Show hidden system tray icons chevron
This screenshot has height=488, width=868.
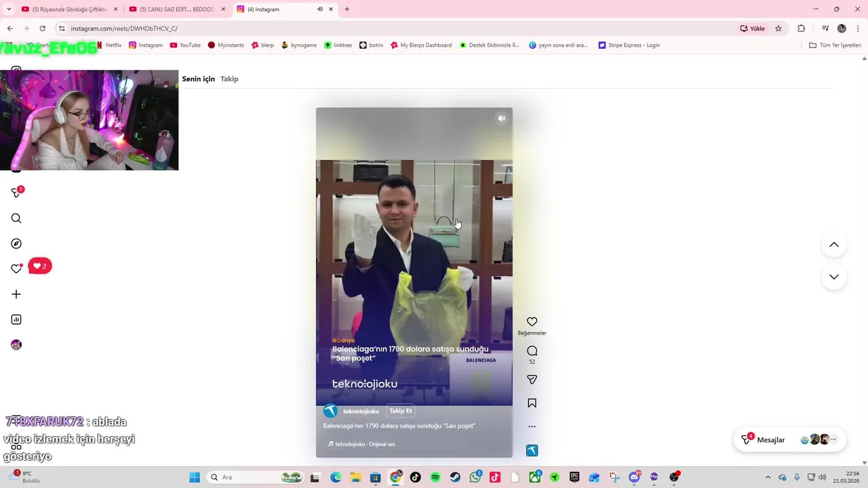click(x=768, y=477)
